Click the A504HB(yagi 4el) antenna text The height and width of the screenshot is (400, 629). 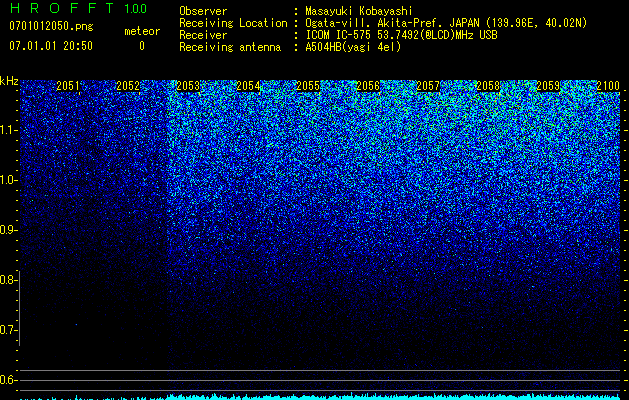pos(353,47)
